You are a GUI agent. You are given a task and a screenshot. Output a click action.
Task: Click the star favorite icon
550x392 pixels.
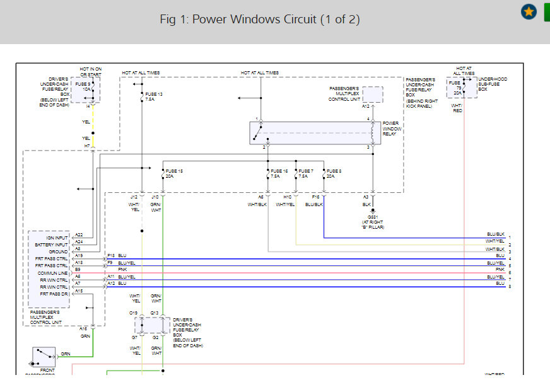click(529, 12)
